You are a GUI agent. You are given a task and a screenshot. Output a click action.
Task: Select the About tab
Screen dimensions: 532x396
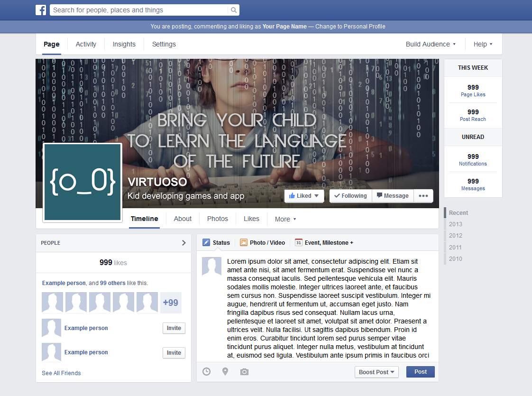pos(183,219)
